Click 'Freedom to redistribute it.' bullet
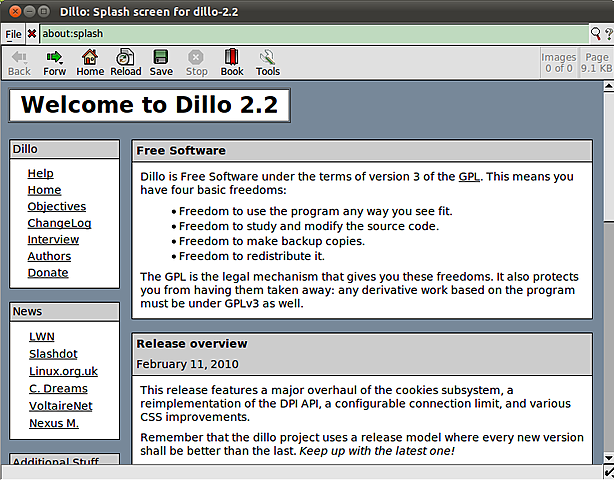The height and width of the screenshot is (480, 614). (x=252, y=256)
